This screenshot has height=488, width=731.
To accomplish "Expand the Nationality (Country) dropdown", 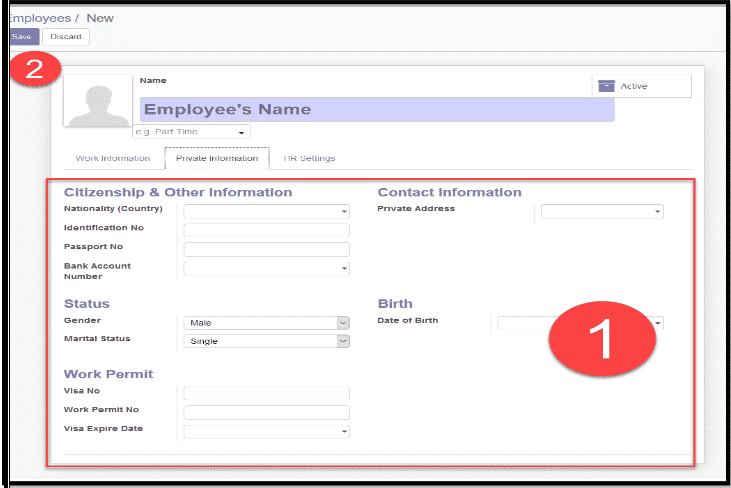I will click(266, 211).
